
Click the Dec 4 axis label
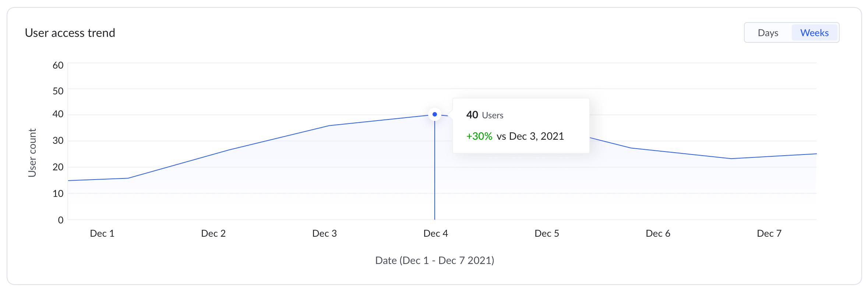(x=435, y=233)
